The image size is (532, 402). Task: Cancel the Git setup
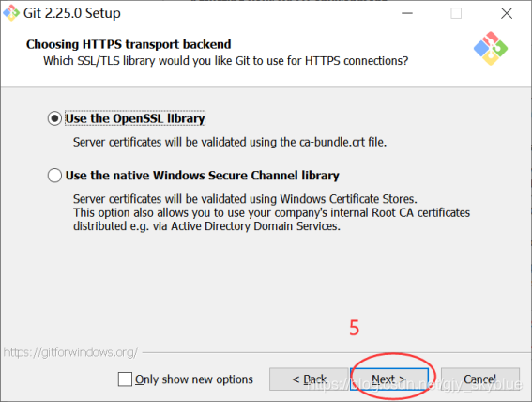(480, 379)
